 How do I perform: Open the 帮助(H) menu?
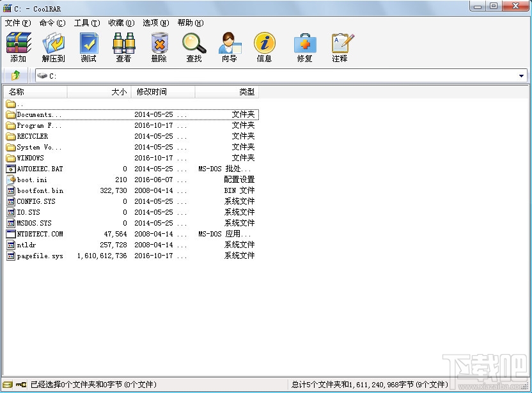click(191, 23)
